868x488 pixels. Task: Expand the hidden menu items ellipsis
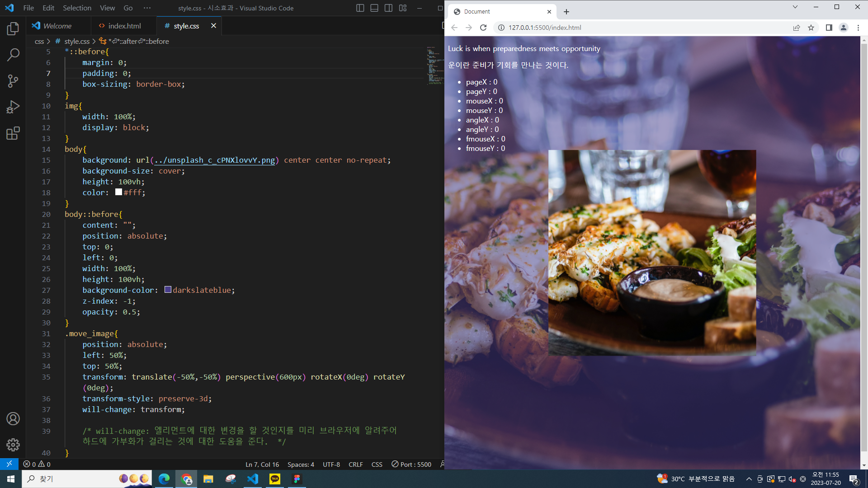[x=147, y=8]
